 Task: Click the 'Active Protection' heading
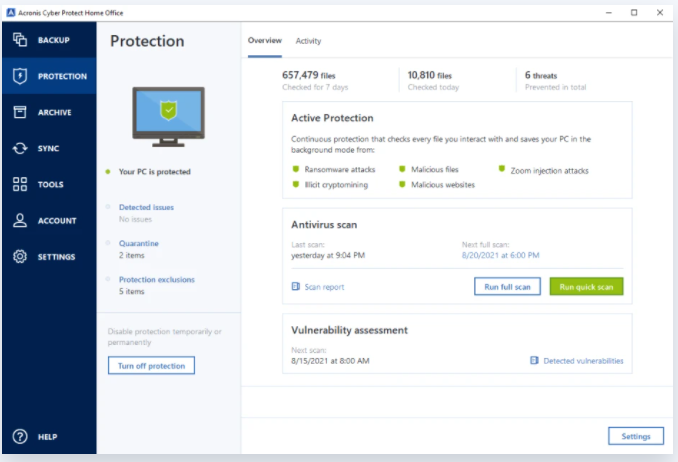[332, 118]
